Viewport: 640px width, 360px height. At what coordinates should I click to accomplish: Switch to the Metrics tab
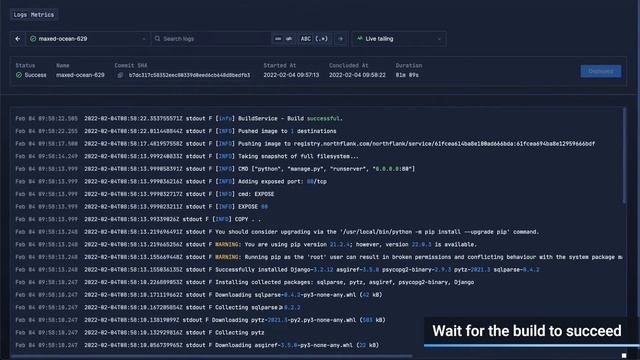42,15
